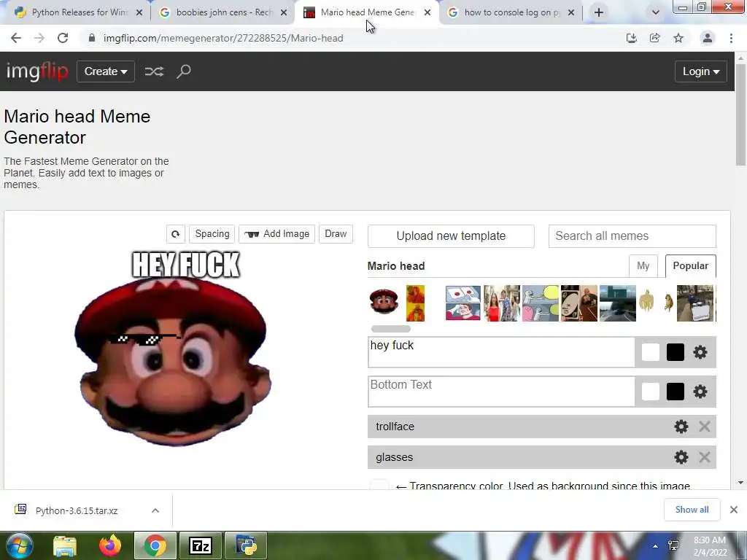Open settings gear for Bottom Text box

pos(700,392)
